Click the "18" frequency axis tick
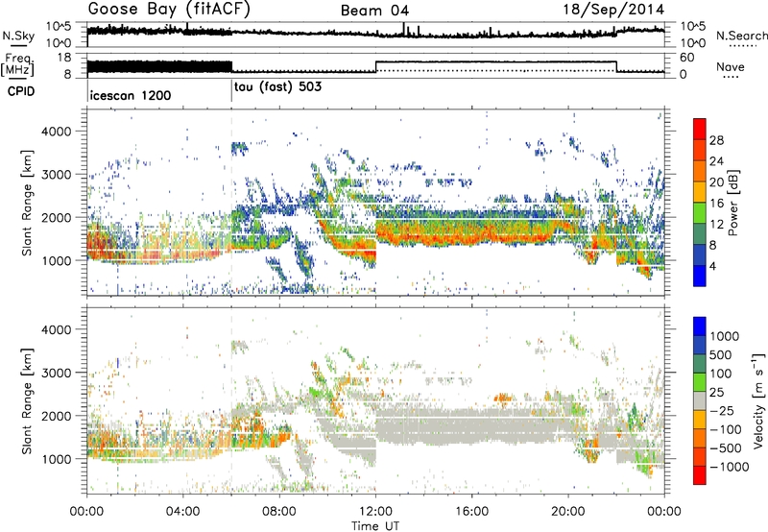The height and width of the screenshot is (532, 768). [x=64, y=58]
